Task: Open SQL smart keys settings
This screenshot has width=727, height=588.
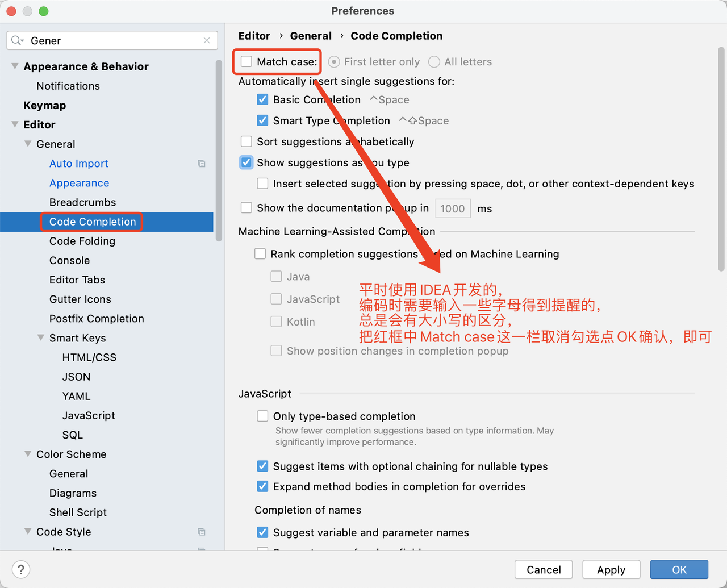Action: [x=73, y=435]
